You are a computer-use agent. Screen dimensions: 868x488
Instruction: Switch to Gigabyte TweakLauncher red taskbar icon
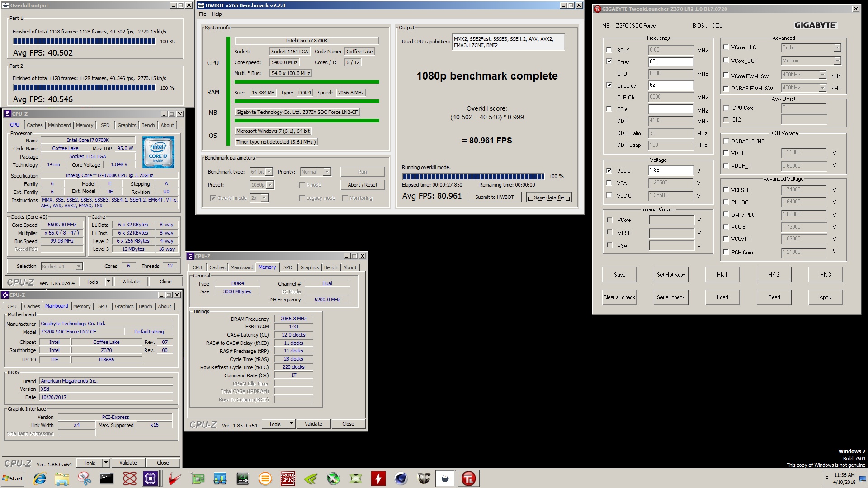468,479
